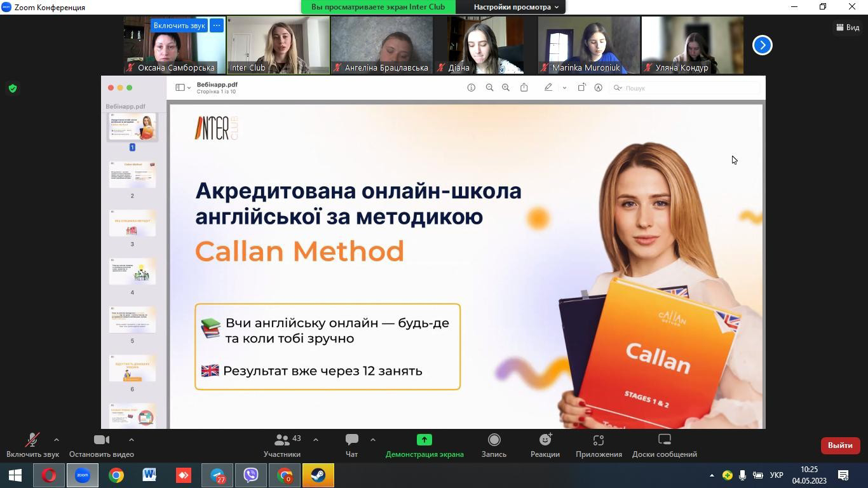Select page 1 thumbnail in sidebar
The image size is (868, 488).
click(132, 126)
